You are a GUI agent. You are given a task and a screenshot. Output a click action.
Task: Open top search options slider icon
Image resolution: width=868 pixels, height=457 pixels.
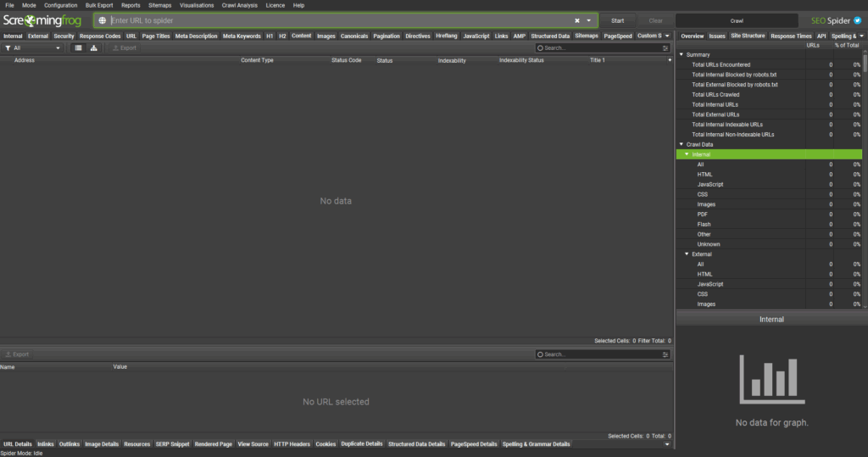pos(665,48)
